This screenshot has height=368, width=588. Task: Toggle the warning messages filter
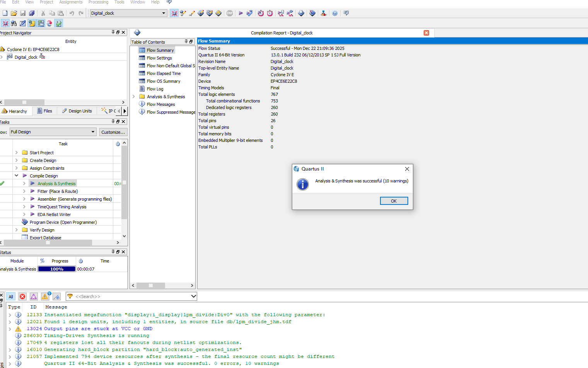click(x=45, y=296)
